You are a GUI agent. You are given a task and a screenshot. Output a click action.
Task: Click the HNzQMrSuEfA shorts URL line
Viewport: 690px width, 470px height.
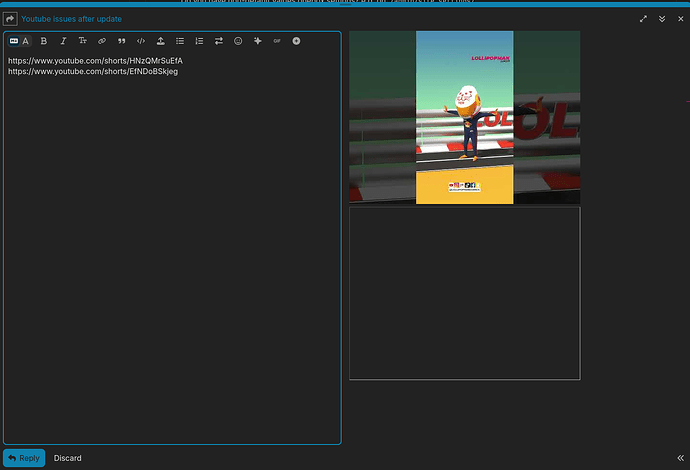(95, 61)
